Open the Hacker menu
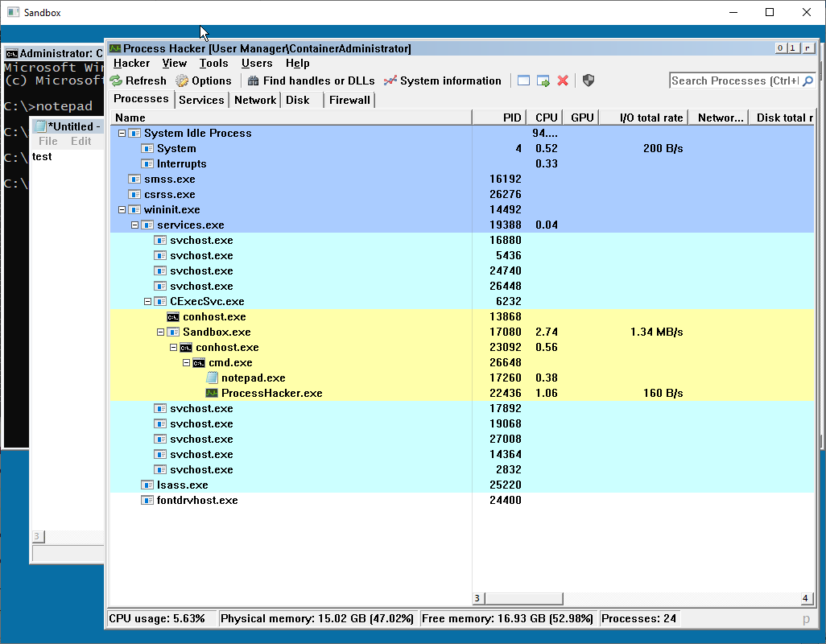This screenshot has height=644, width=826. [x=132, y=63]
